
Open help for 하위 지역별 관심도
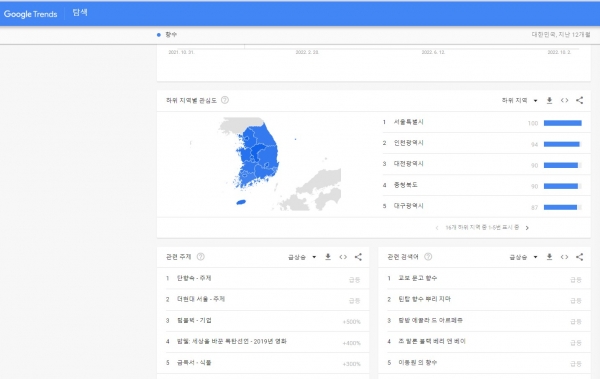click(225, 100)
